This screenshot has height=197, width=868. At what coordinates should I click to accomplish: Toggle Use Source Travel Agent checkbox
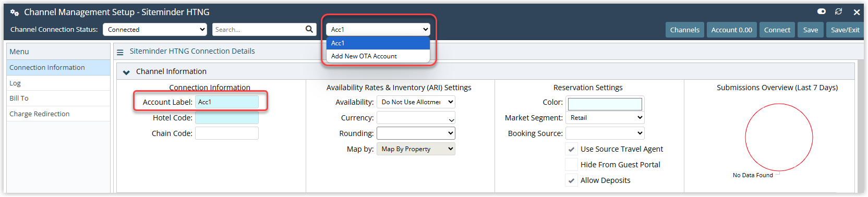click(x=571, y=149)
